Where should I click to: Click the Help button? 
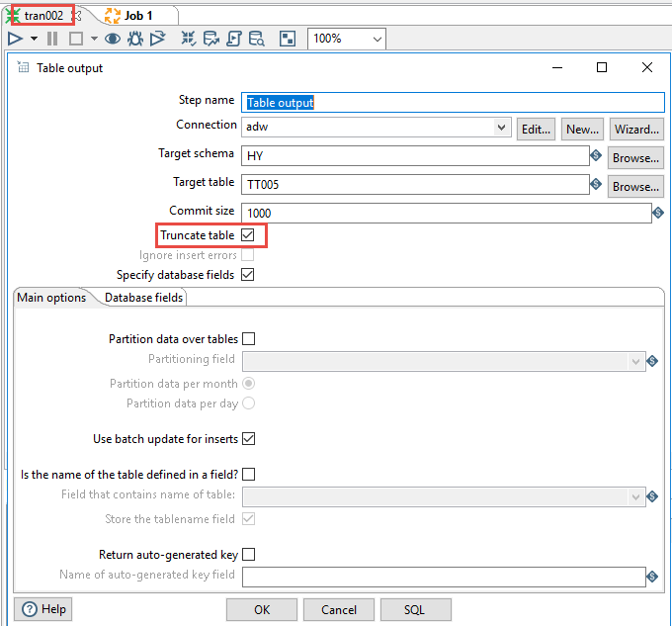(x=45, y=609)
